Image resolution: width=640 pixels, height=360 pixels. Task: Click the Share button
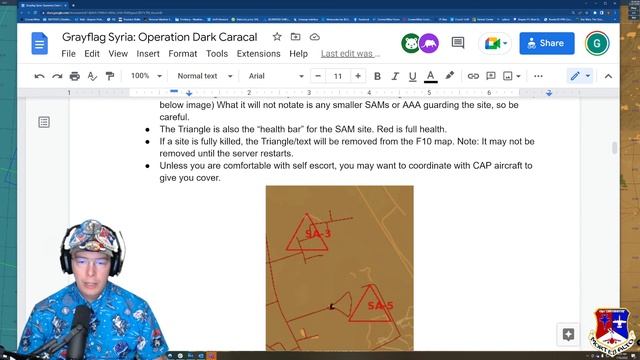tap(547, 43)
